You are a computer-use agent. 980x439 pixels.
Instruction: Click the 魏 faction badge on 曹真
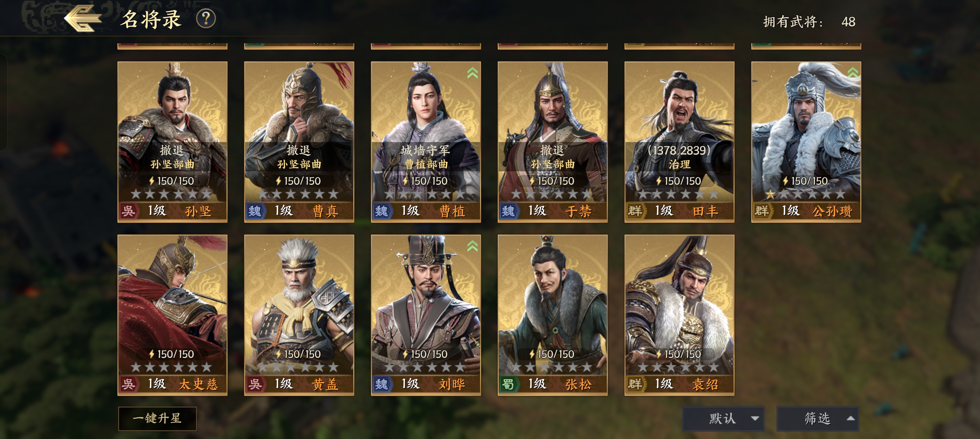(255, 211)
